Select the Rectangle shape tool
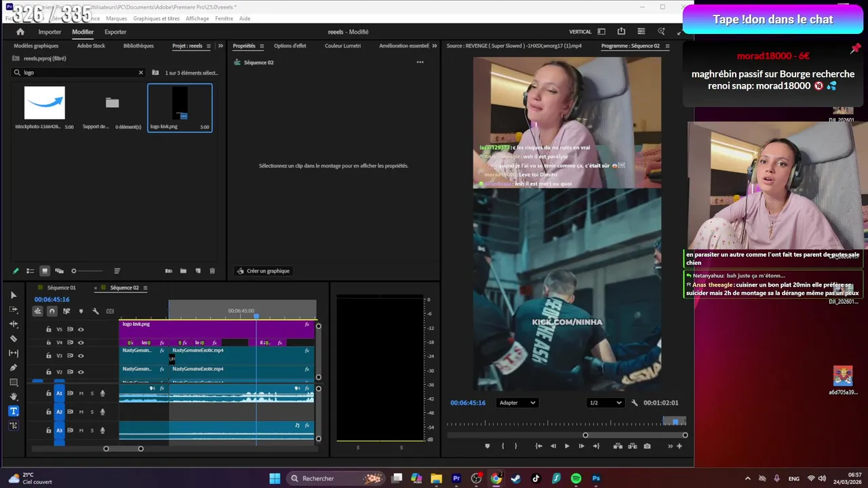The image size is (868, 488). coord(14,382)
